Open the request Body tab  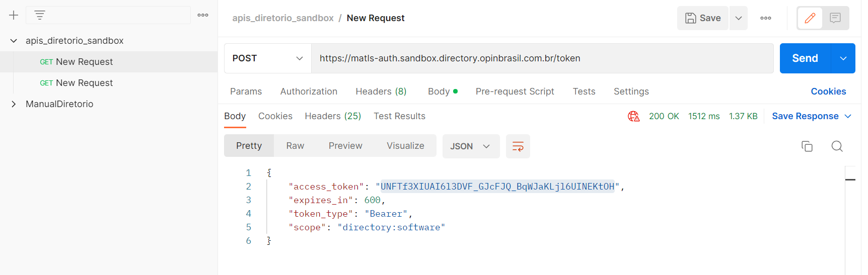(x=443, y=91)
